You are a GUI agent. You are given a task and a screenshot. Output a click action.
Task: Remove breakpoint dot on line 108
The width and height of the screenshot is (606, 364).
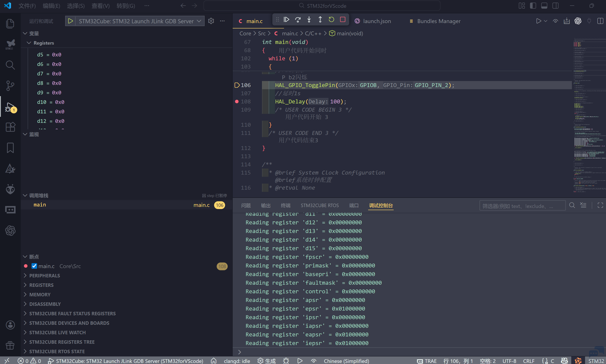[237, 102]
